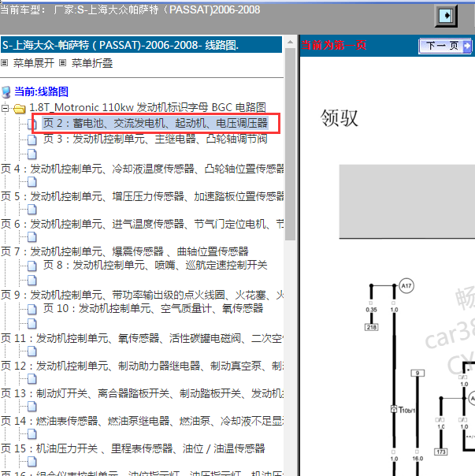Viewport: 475px width, 476px height.
Task: Click the 9 reference box in diagram
Action: (x=417, y=373)
